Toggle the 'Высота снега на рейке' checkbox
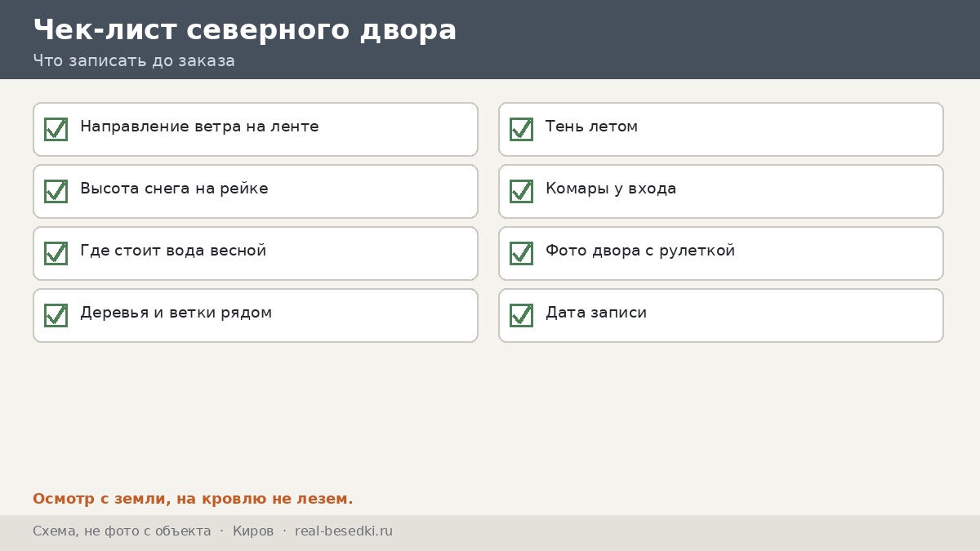980x551 pixels. 56,191
